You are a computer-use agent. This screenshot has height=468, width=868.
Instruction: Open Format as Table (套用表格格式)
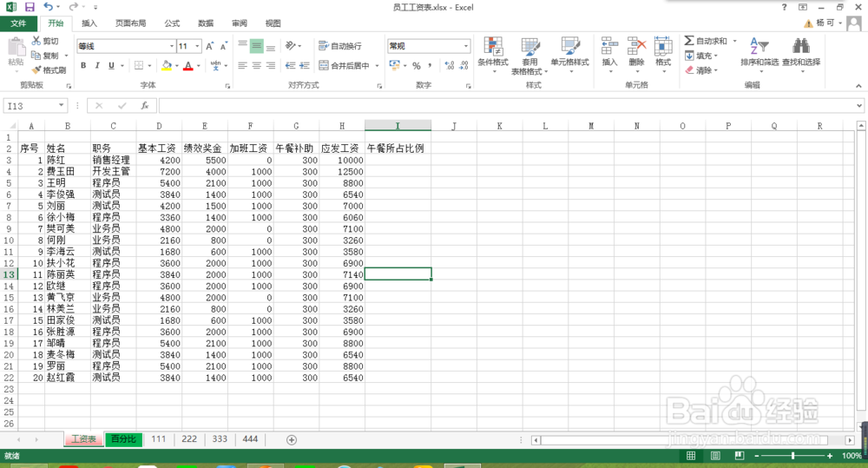tap(529, 56)
